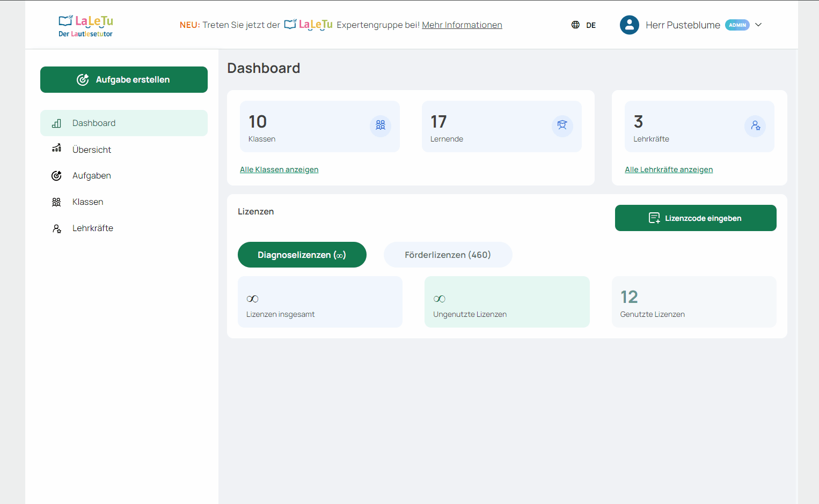Open the DE language selector
The image size is (819, 504).
591,25
